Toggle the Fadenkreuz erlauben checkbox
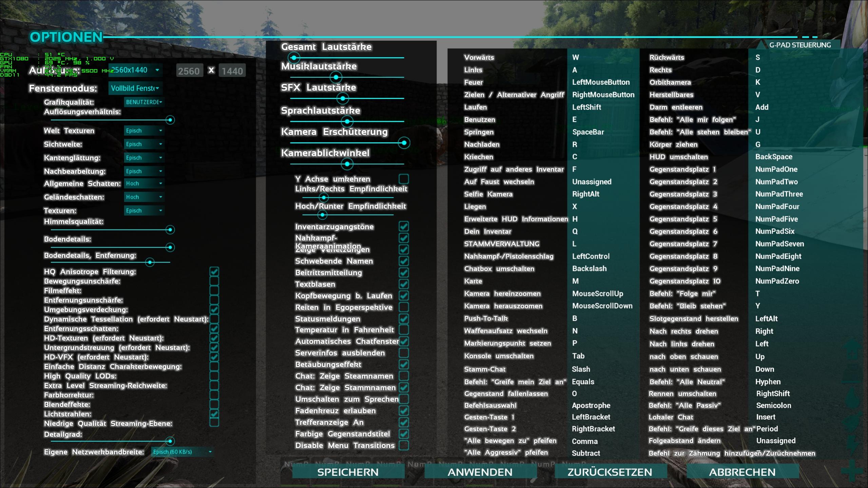Viewport: 868px width, 488px height. 404,411
